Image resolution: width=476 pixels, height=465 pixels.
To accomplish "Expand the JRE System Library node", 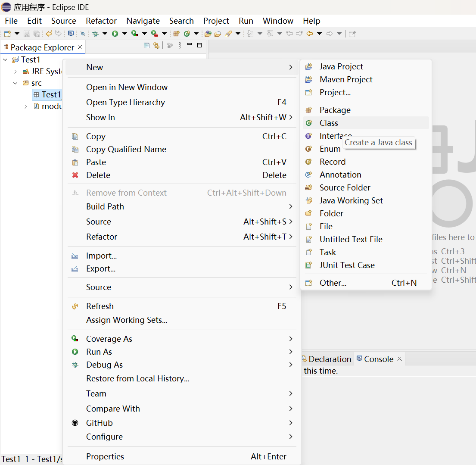I will (x=16, y=72).
